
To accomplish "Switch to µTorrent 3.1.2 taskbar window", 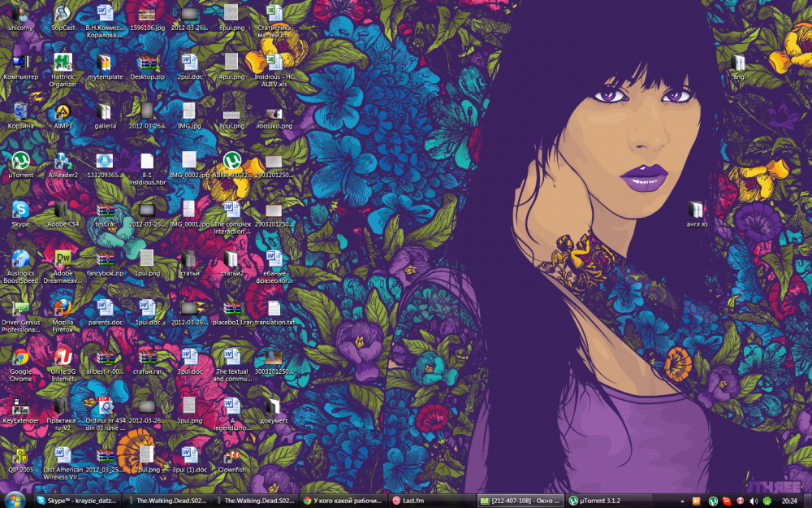I will [x=610, y=501].
